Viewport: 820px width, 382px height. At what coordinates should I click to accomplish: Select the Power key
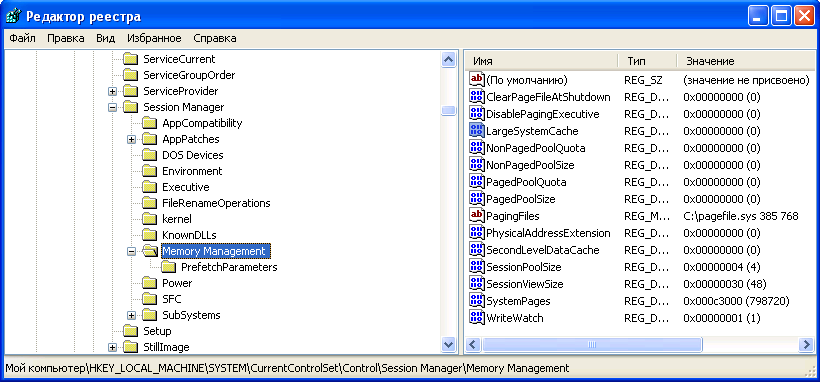pos(177,283)
